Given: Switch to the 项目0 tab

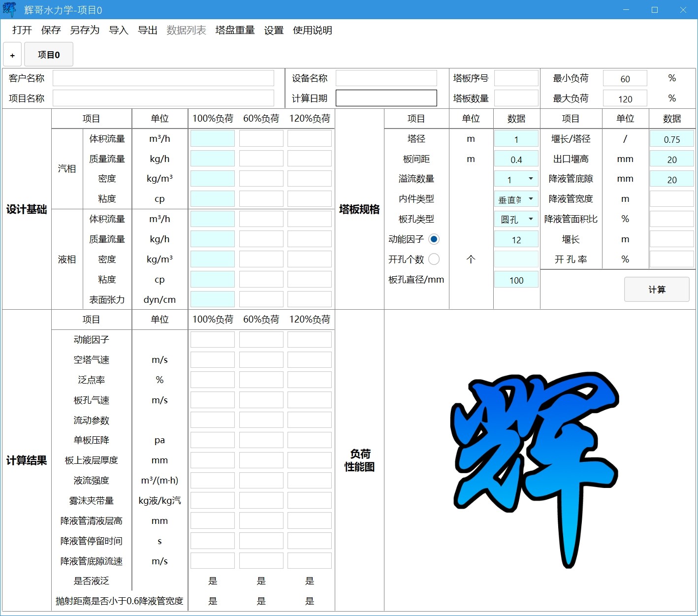Looking at the screenshot, I should coord(49,54).
